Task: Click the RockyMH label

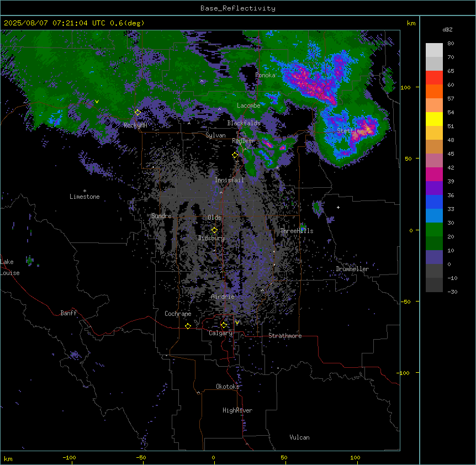Action: (135, 125)
